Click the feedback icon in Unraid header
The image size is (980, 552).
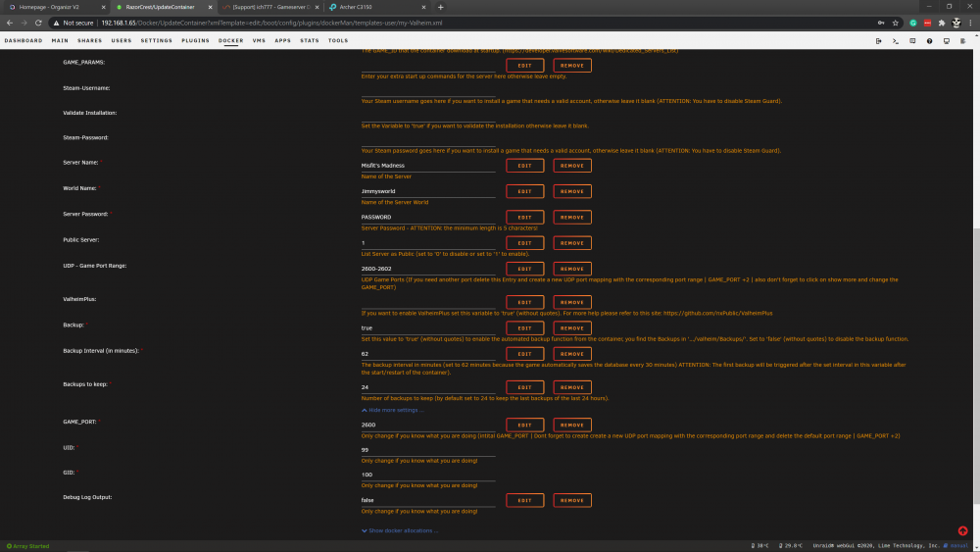912,40
